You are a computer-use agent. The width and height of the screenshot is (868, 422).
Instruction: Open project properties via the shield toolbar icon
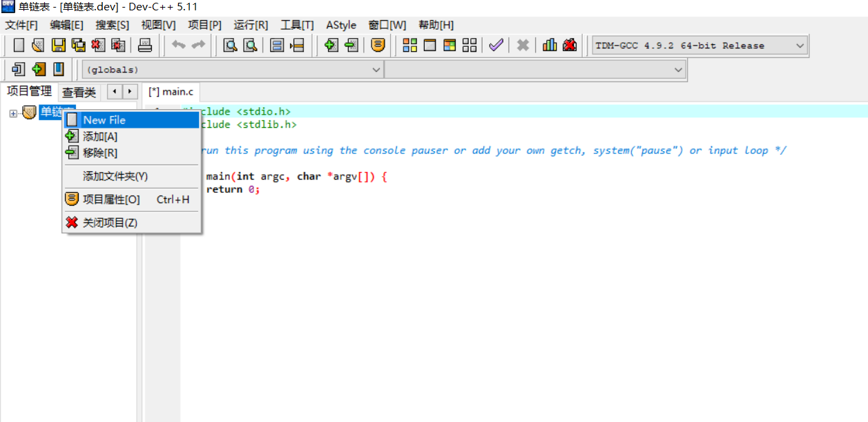coord(378,44)
